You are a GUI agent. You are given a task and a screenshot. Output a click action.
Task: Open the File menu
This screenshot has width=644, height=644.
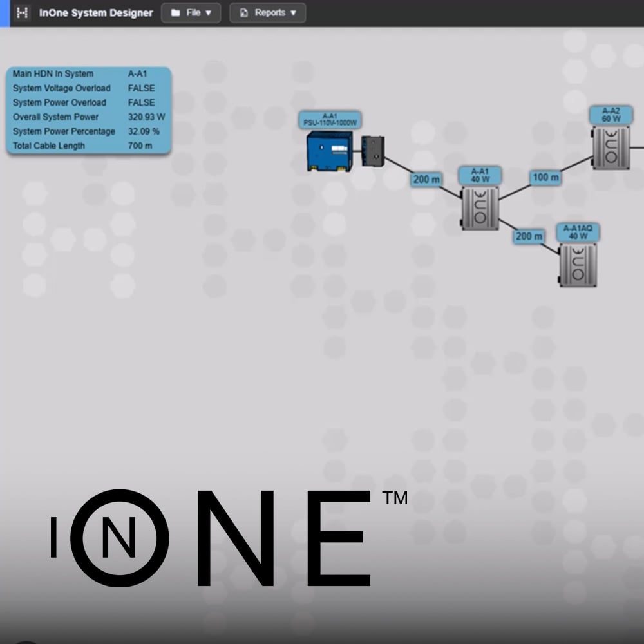(x=191, y=12)
